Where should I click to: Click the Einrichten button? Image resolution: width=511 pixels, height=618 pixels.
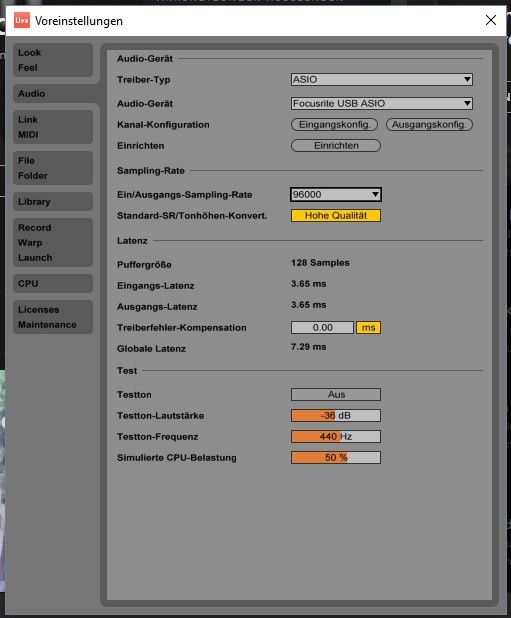click(x=336, y=145)
